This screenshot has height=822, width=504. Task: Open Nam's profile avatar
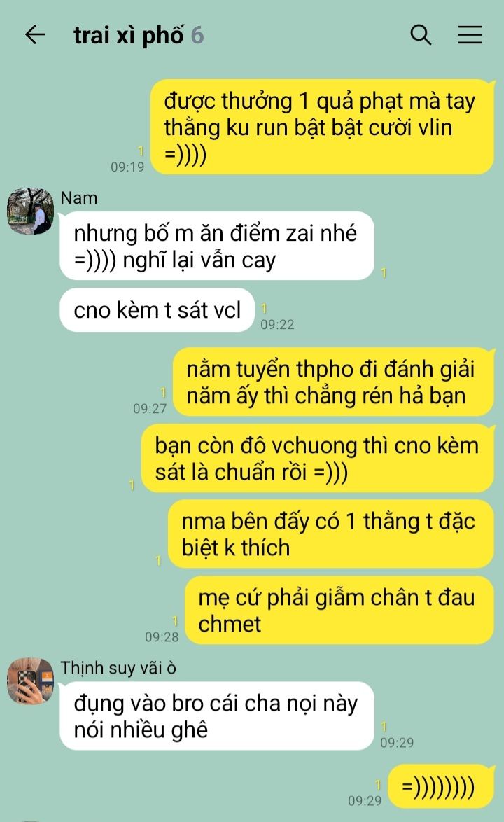30,211
